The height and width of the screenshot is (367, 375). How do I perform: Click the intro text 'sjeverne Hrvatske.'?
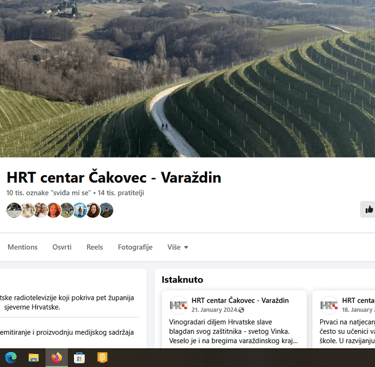32,307
